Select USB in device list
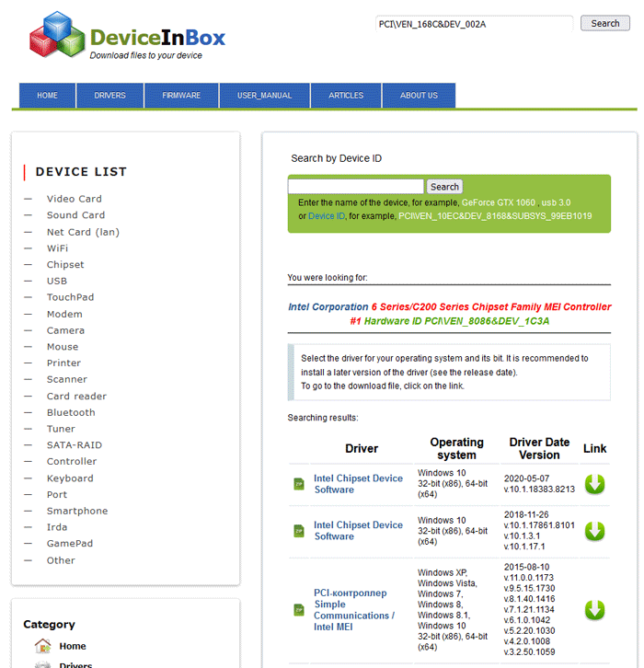This screenshot has height=668, width=644. click(x=57, y=282)
